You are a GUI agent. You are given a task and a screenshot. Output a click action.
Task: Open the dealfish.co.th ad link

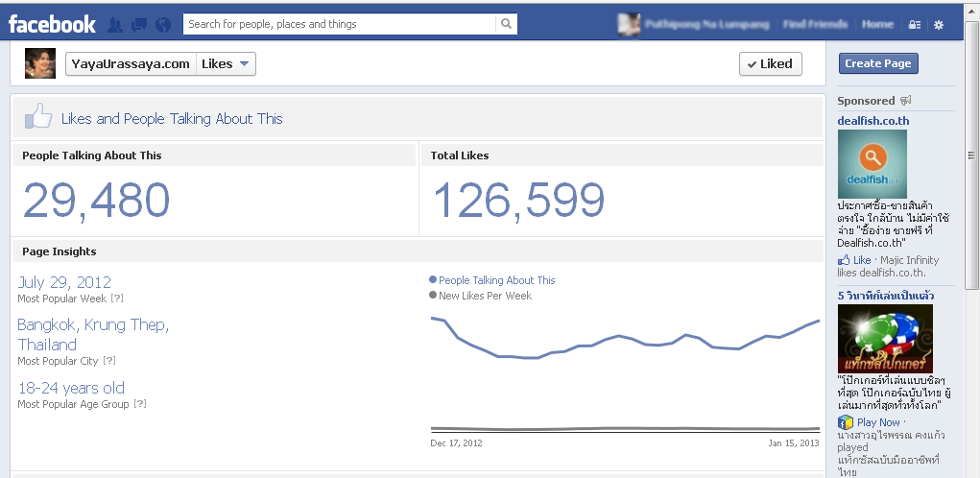point(872,121)
